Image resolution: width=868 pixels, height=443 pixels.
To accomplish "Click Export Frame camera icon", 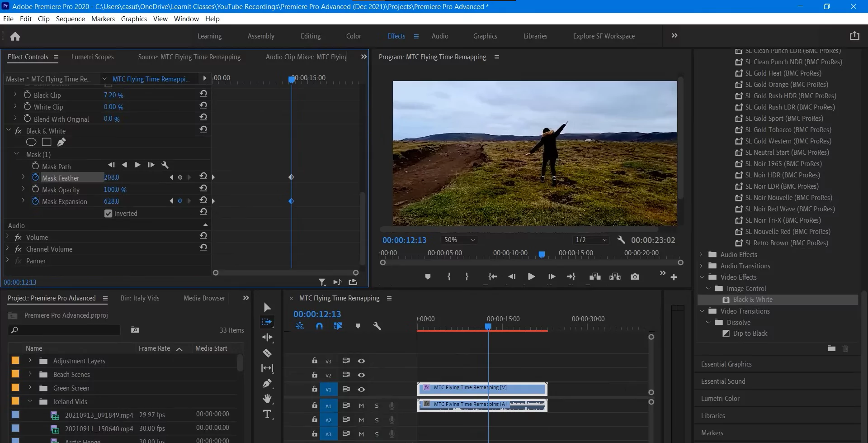I will click(635, 276).
